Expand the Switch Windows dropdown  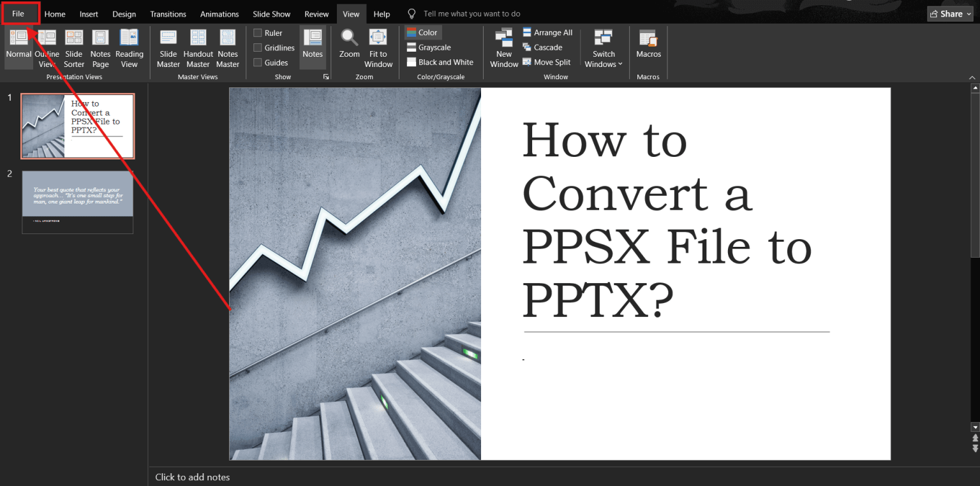(x=603, y=48)
